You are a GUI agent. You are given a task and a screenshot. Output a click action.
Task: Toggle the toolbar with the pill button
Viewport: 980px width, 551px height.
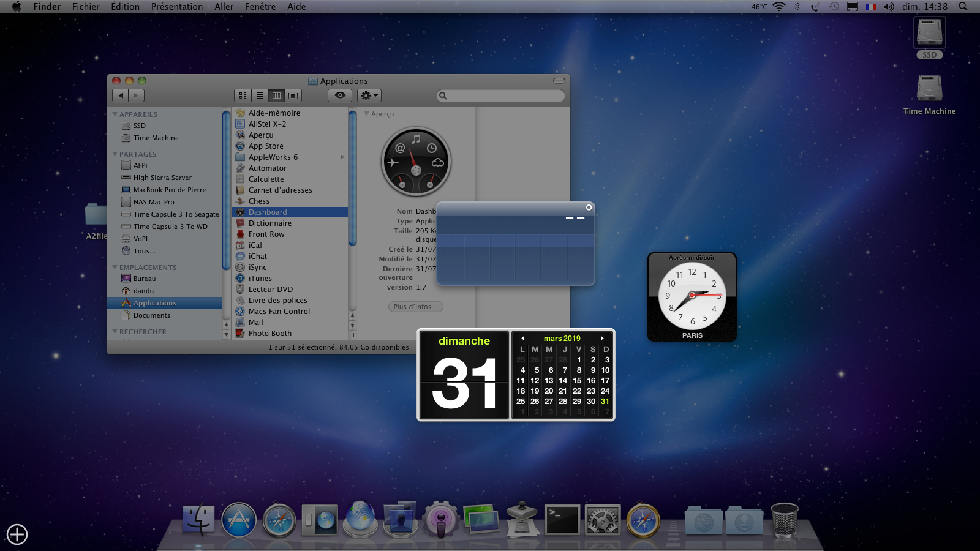(x=559, y=81)
